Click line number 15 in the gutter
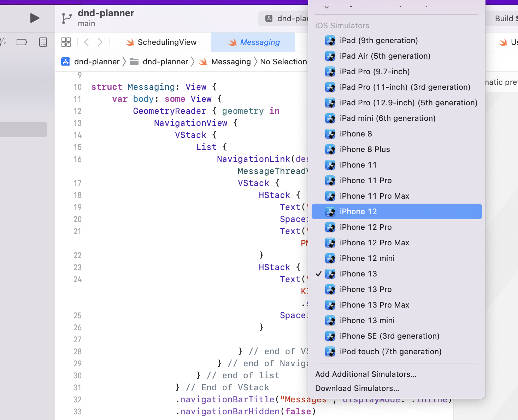The width and height of the screenshot is (518, 420). pyautogui.click(x=77, y=147)
